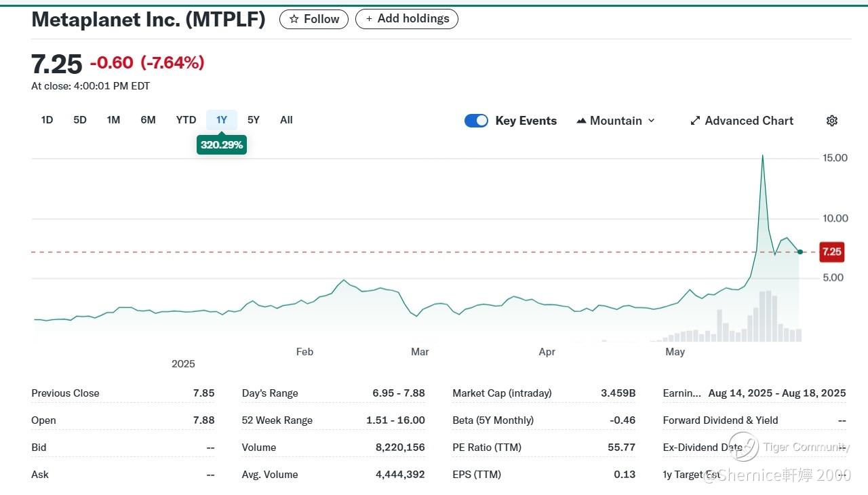Open chart settings gear icon

[832, 121]
